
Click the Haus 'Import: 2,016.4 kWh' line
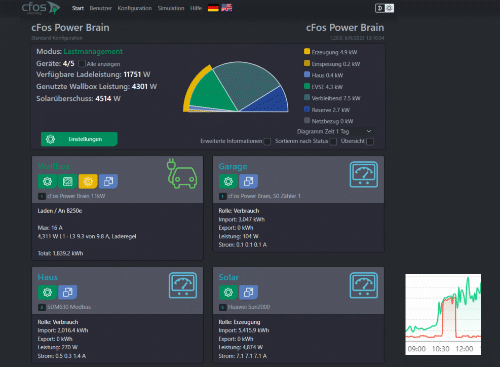pos(63,330)
